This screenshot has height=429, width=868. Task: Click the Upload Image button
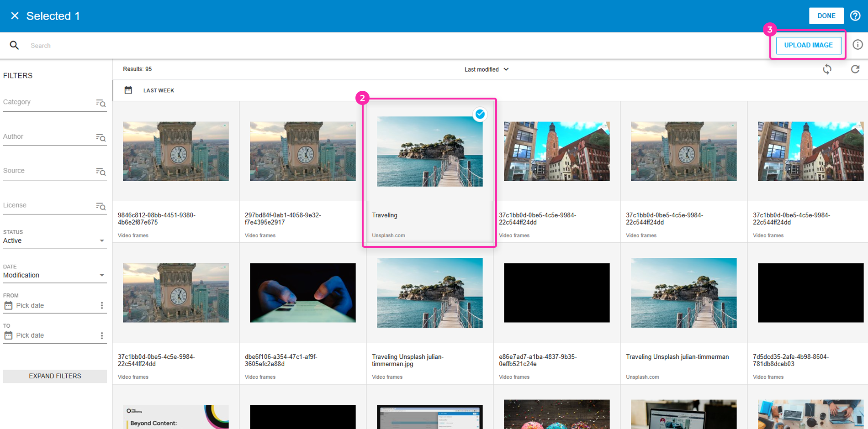pyautogui.click(x=808, y=45)
